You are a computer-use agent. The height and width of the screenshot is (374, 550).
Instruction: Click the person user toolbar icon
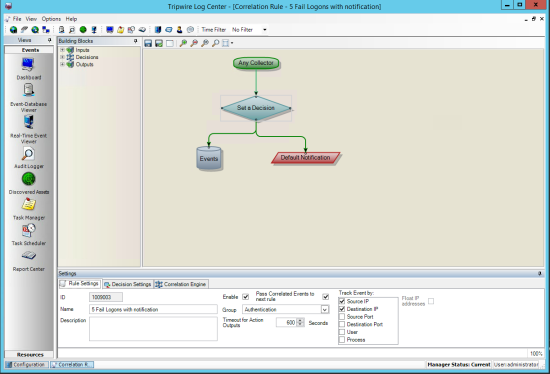pyautogui.click(x=180, y=30)
